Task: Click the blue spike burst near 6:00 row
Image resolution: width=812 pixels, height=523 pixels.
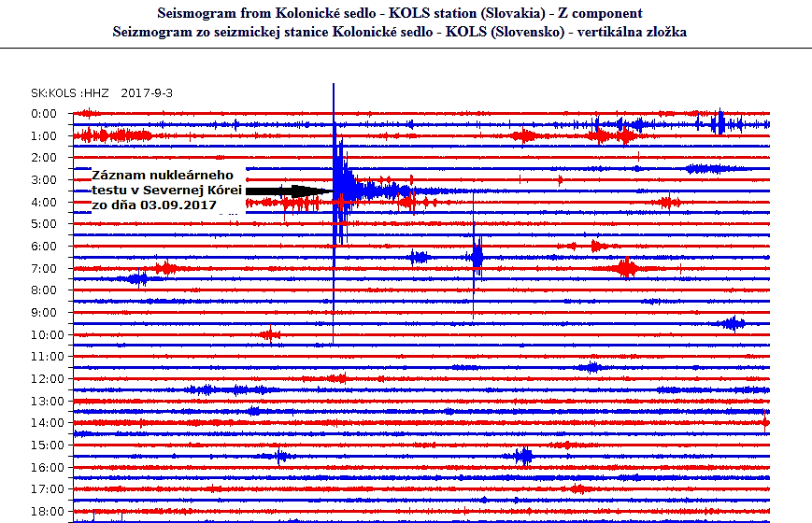Action: [477, 253]
